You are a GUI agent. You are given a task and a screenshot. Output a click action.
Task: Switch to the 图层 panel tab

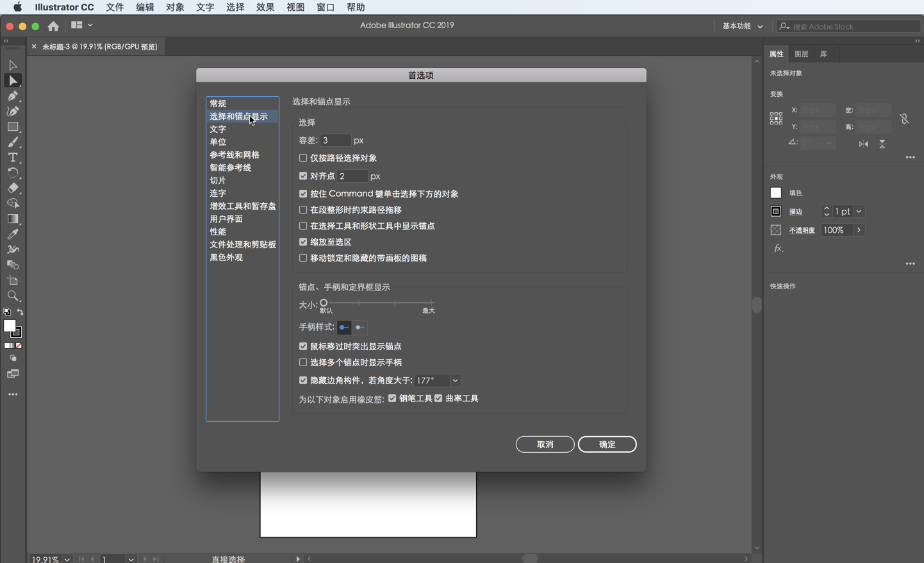point(801,55)
